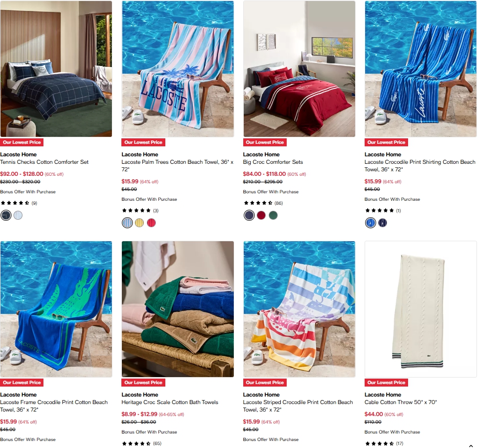
Task: Open Tennis Checks Cotton Comforter Set link
Action: [44, 162]
